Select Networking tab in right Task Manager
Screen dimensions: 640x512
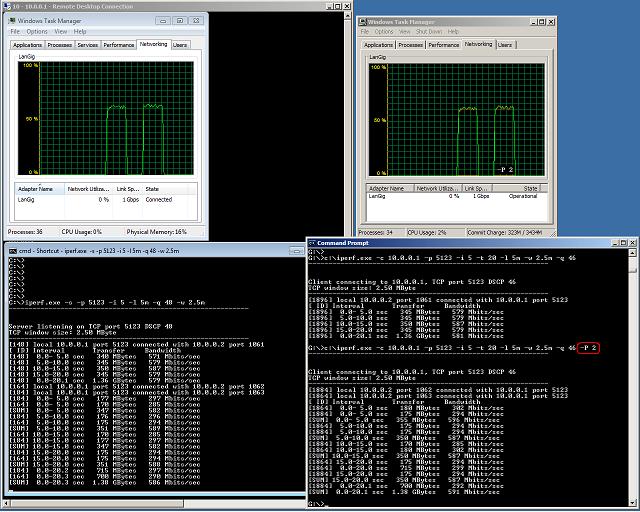pos(478,44)
